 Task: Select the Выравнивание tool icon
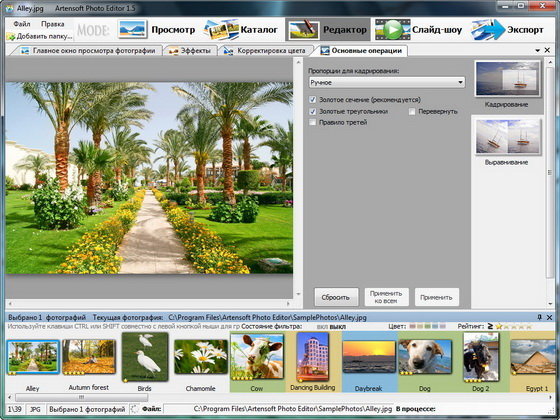click(507, 137)
